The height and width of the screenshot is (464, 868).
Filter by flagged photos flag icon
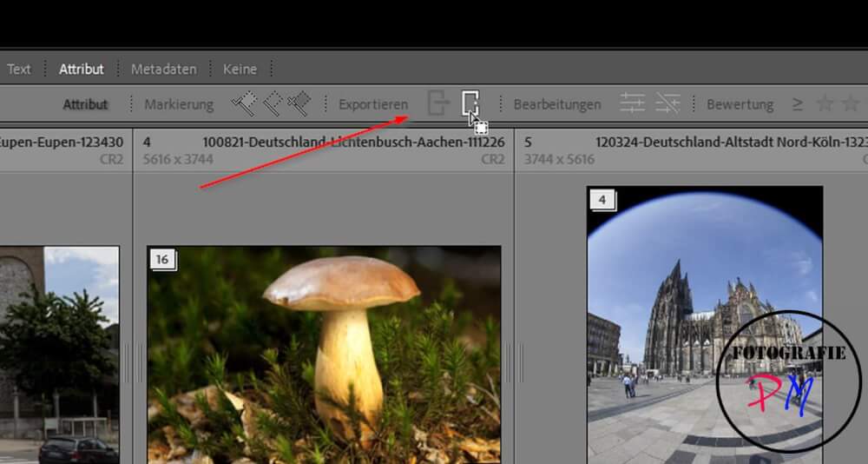click(244, 103)
